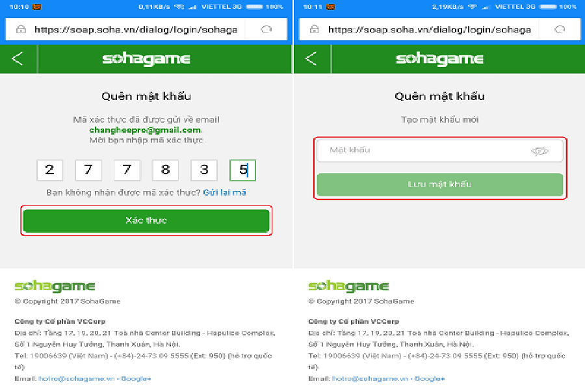Viewport: 585px width, 392px height.
Task: Click the Gửi lại mã link
Action: click(x=224, y=192)
